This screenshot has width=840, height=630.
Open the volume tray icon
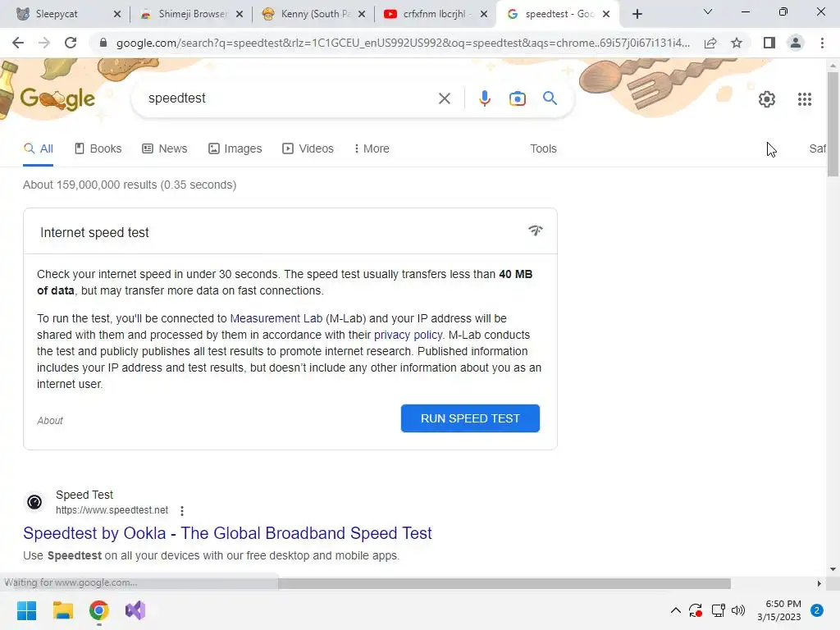point(738,610)
